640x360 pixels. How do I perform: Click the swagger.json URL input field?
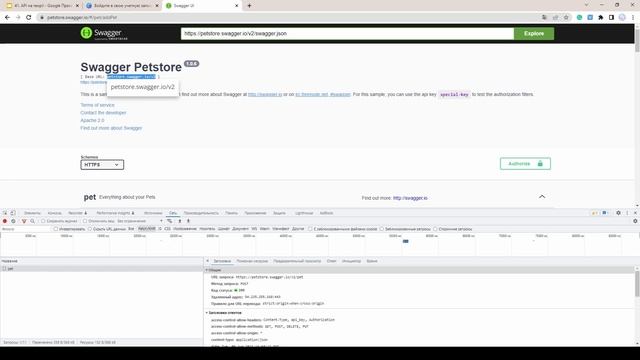347,33
